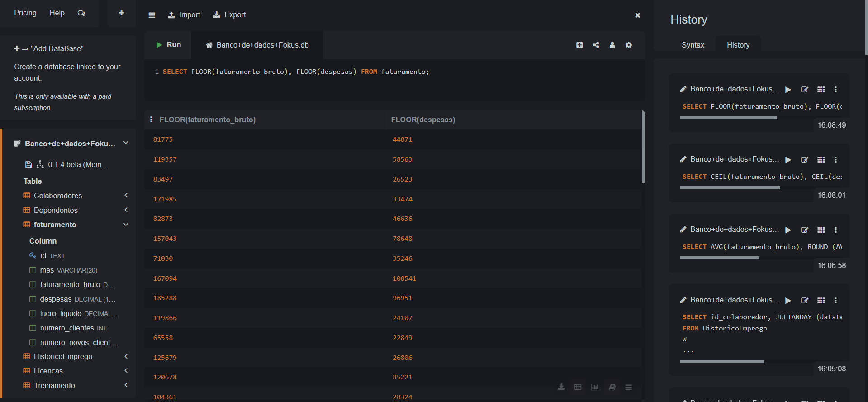
Task: Open the Help menu item
Action: point(57,13)
